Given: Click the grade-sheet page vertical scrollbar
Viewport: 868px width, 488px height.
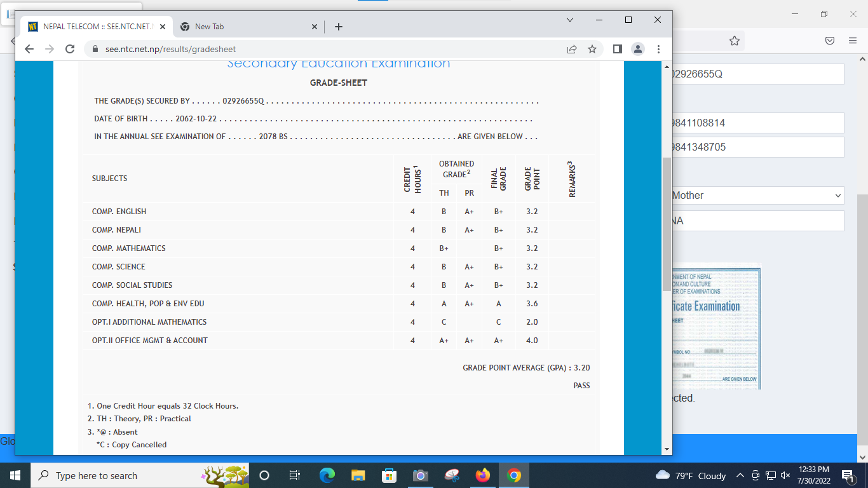Looking at the screenshot, I should pos(667,222).
